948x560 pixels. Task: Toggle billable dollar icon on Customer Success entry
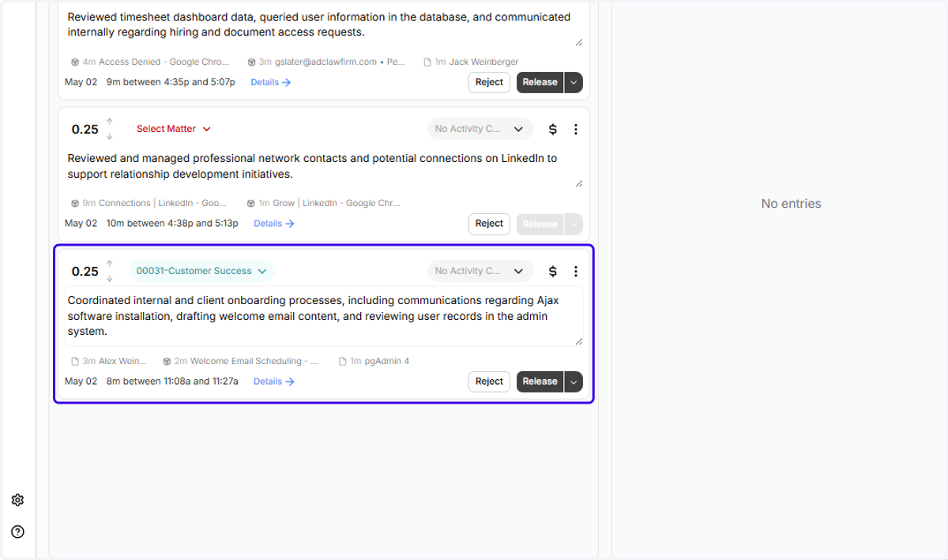553,271
